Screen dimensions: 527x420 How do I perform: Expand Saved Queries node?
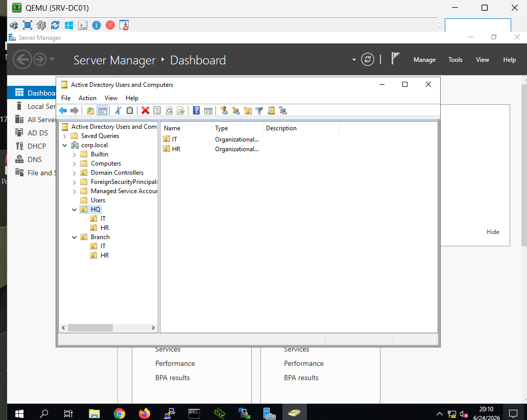tap(64, 136)
